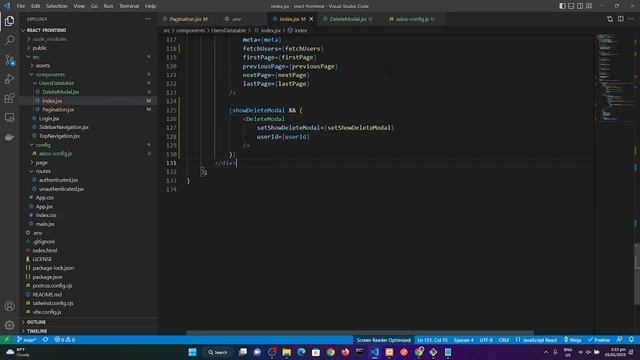The width and height of the screenshot is (640, 360).
Task: Open package.json in explorer
Action: coord(47,277)
